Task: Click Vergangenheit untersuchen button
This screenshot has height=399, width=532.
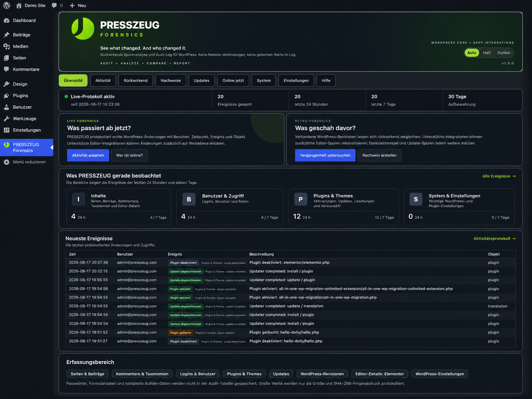Action: click(325, 155)
